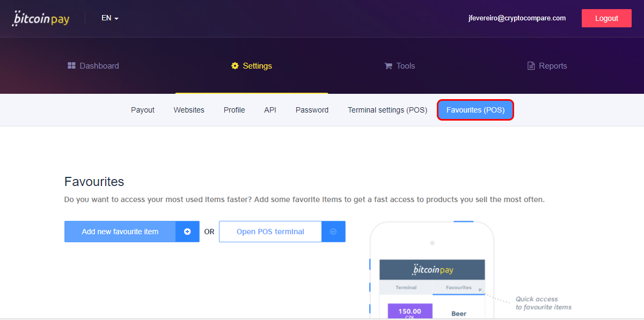Open the Settings section
Viewport: 644px width, 320px height.
point(252,66)
